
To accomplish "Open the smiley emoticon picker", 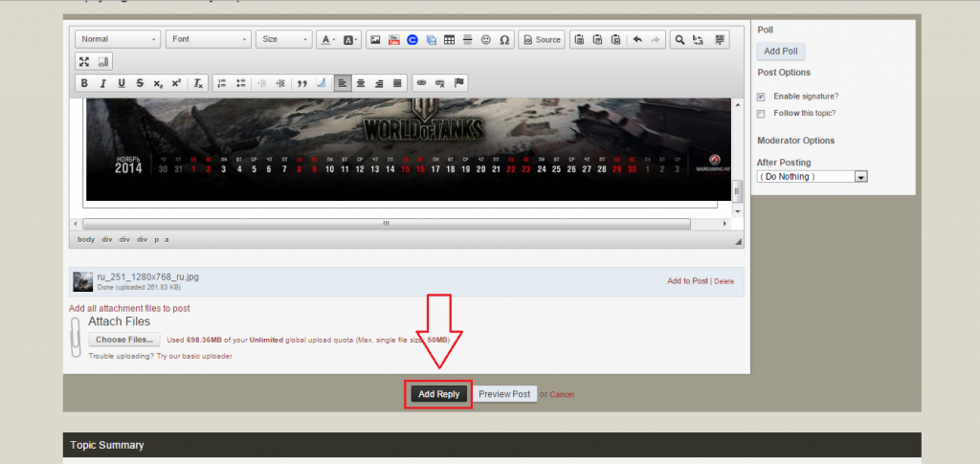I will 485,39.
